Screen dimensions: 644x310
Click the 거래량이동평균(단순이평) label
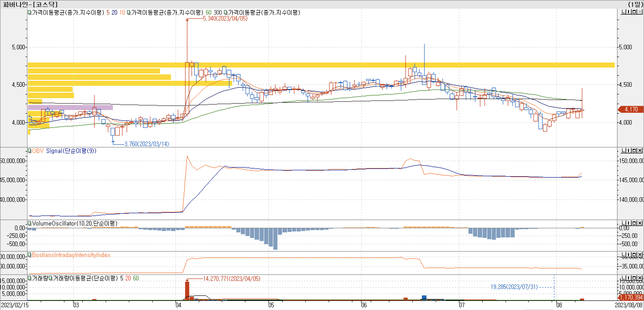(85, 278)
